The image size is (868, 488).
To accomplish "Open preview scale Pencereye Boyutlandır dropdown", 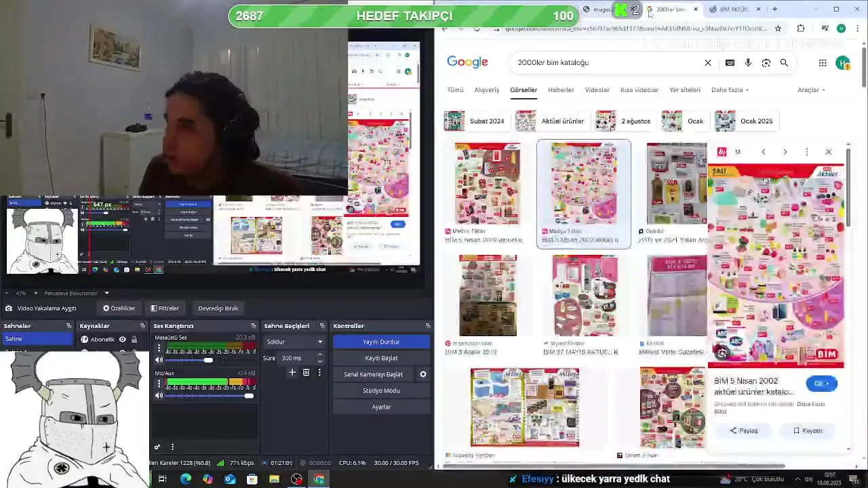I will [77, 293].
